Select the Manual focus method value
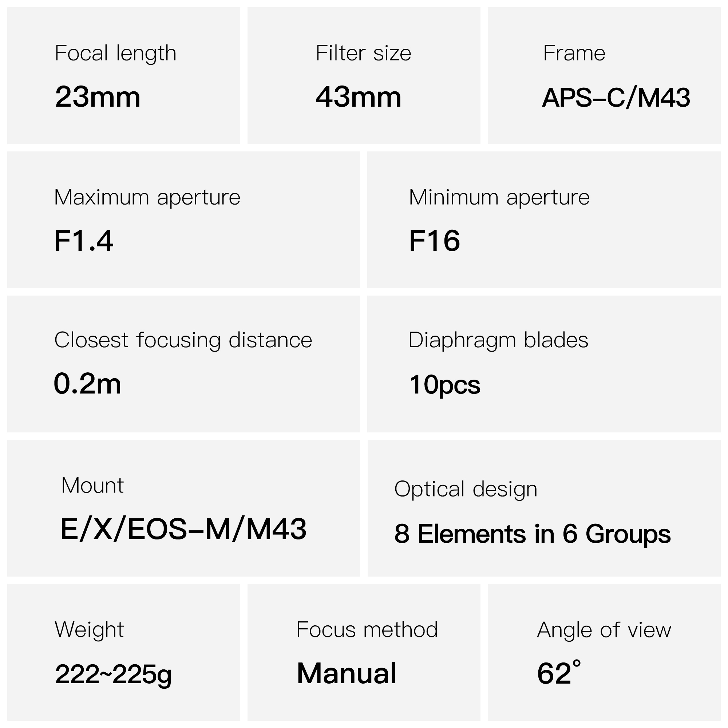This screenshot has width=728, height=728. pos(346,673)
